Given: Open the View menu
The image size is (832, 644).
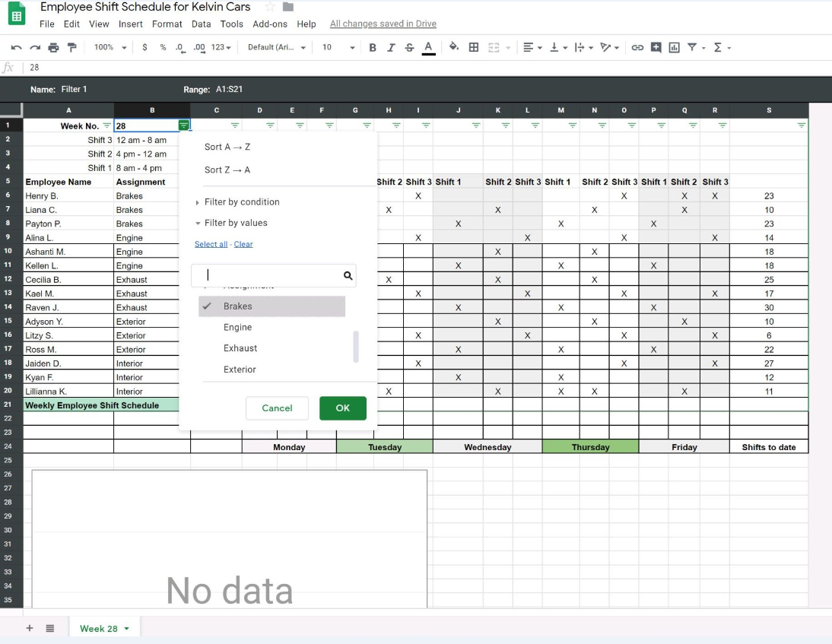Looking at the screenshot, I should pos(99,24).
